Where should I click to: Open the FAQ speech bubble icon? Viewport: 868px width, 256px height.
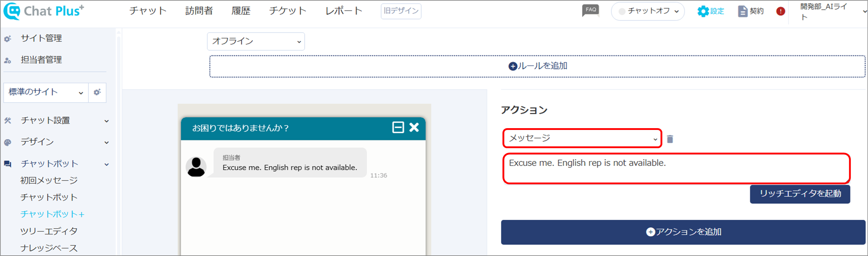tap(591, 10)
